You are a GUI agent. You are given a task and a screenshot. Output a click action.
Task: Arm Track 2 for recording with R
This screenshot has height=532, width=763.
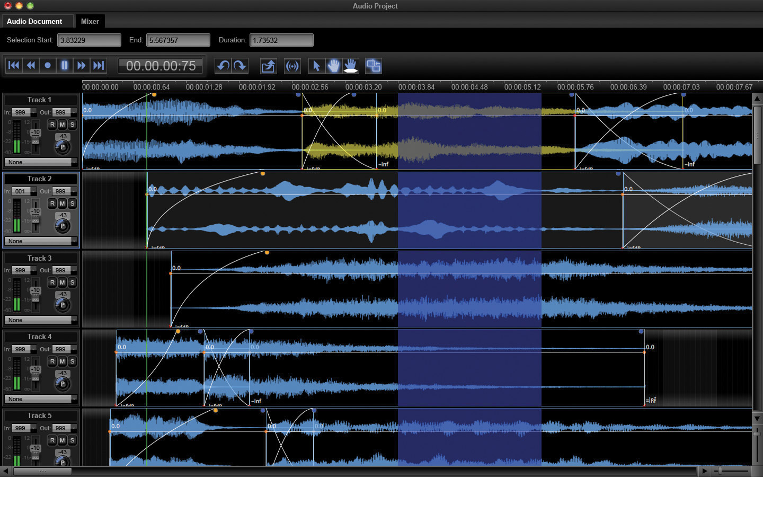(52, 203)
